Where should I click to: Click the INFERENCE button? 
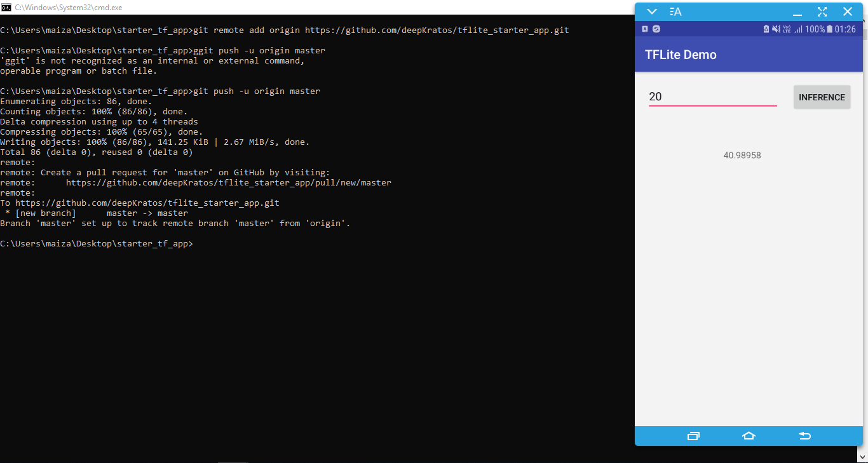click(x=822, y=97)
